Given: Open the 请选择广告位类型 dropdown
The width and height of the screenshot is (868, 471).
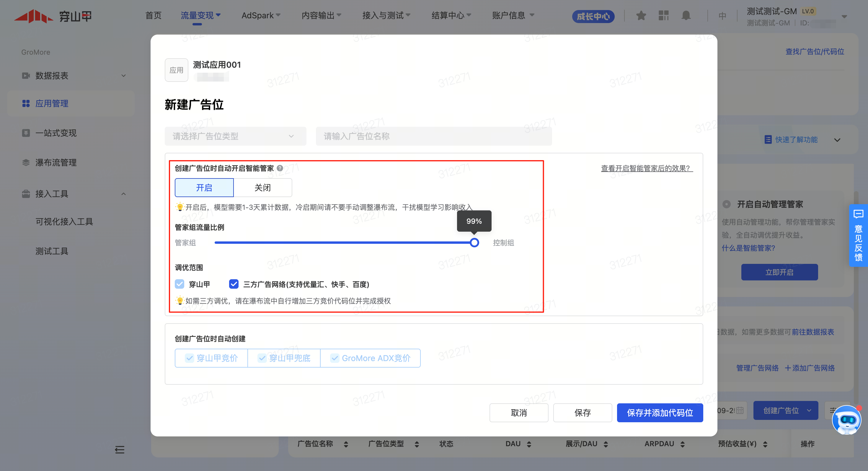Looking at the screenshot, I should click(235, 136).
